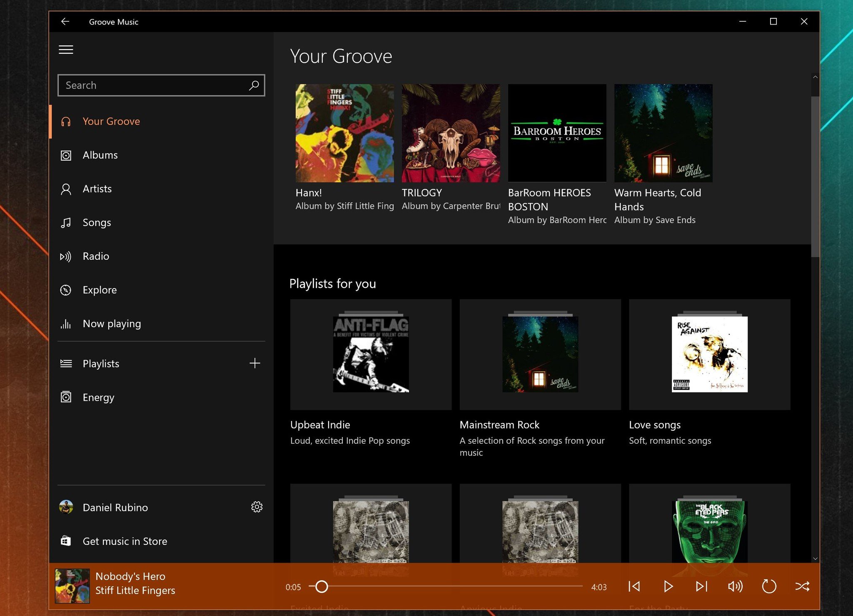Open Radio from sidebar

click(x=96, y=256)
